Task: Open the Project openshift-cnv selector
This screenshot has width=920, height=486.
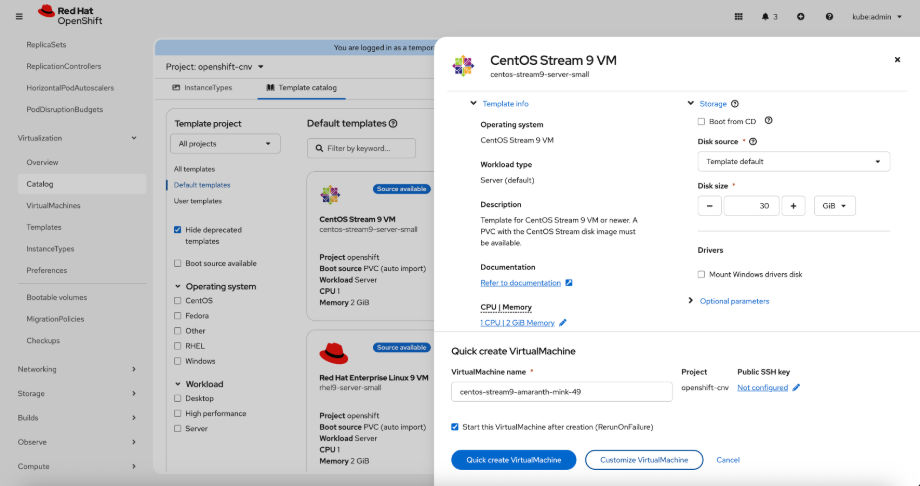Action: tap(215, 67)
